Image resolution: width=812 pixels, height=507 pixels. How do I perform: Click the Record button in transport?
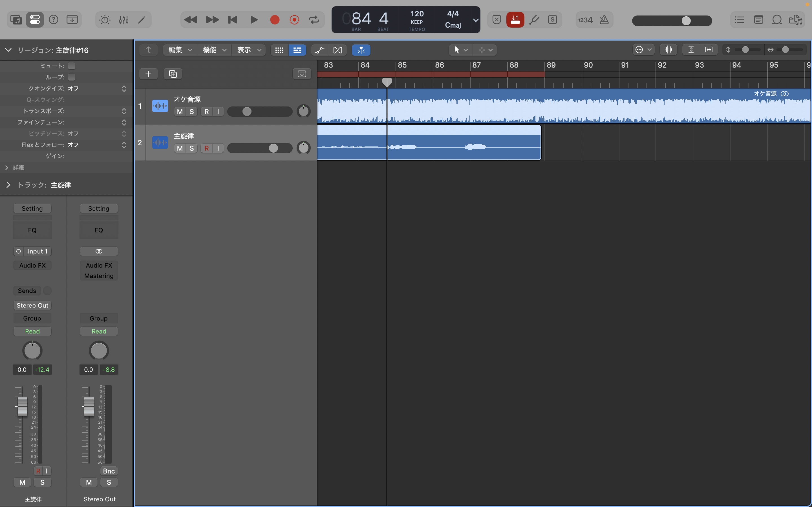point(274,20)
